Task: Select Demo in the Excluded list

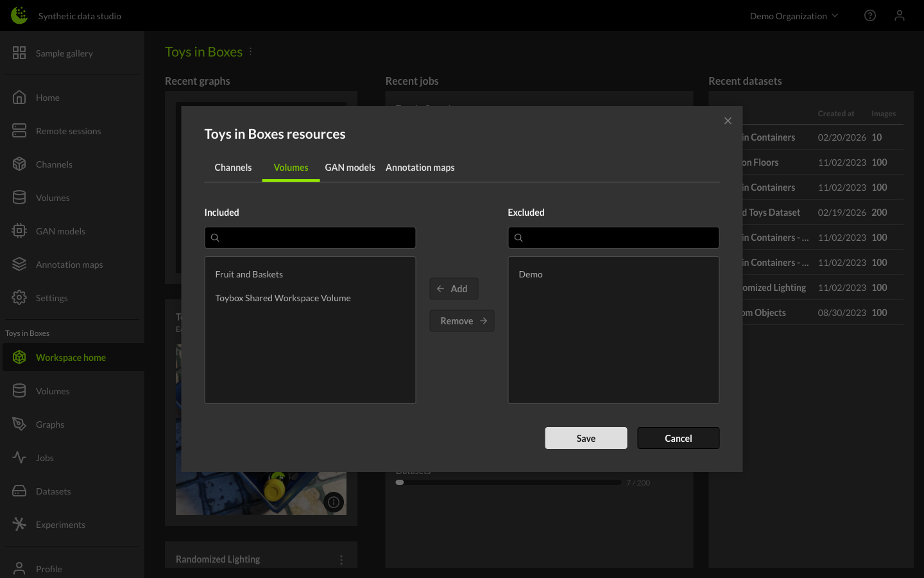Action: tap(531, 274)
